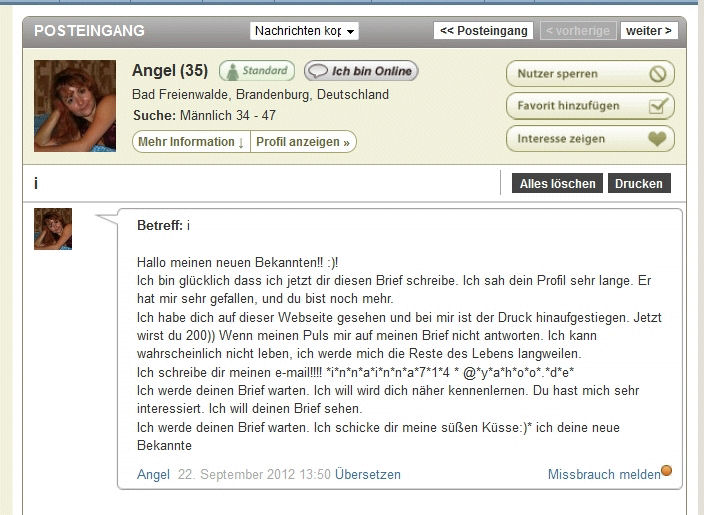The height and width of the screenshot is (515, 704).
Task: Click the Ich bin Online chat button
Action: pyautogui.click(x=361, y=71)
